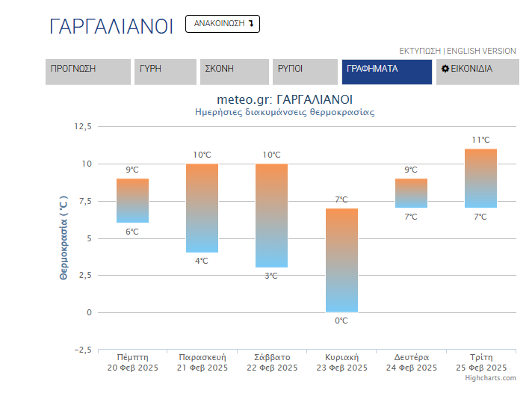
Task: Go to the ΡΥΠΟΙ tab
Action: 305,72
